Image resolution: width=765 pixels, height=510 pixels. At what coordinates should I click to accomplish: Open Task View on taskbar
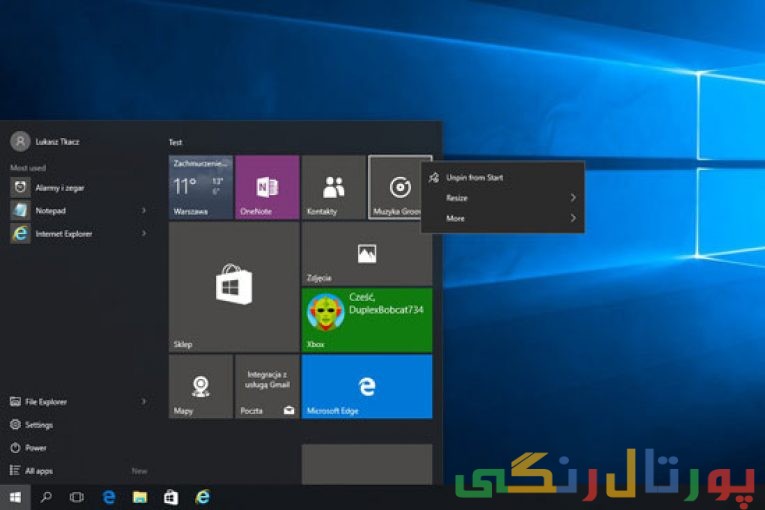click(77, 497)
